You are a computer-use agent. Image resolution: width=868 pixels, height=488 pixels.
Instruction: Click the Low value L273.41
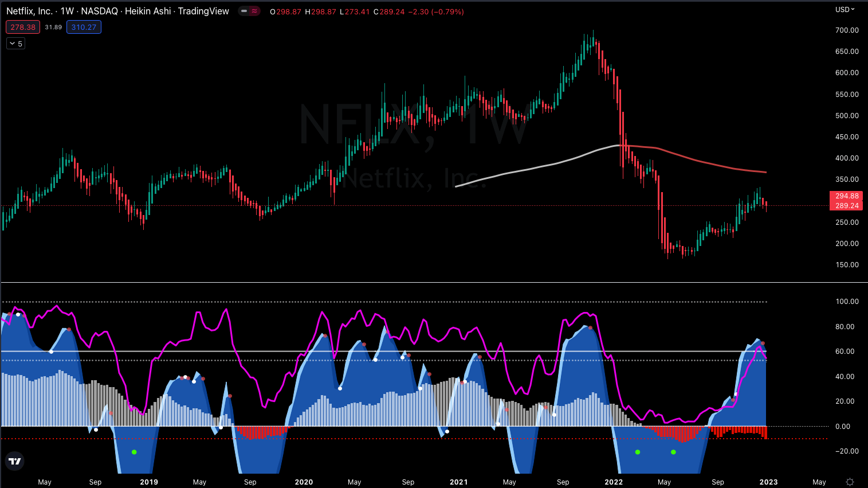point(355,11)
